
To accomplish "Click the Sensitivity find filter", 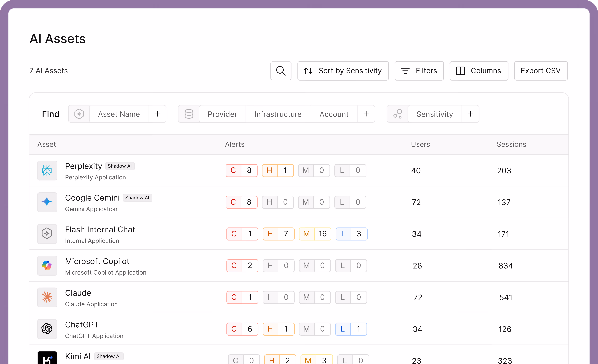I will tap(434, 114).
